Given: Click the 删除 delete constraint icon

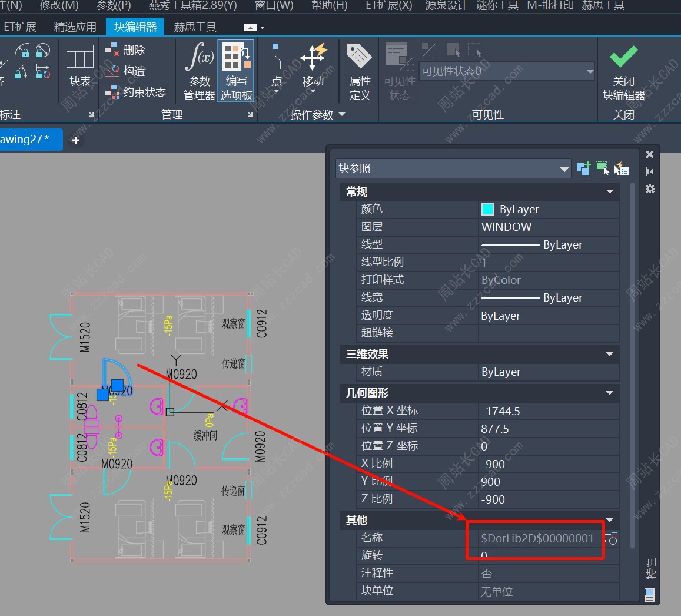Looking at the screenshot, I should [x=126, y=51].
